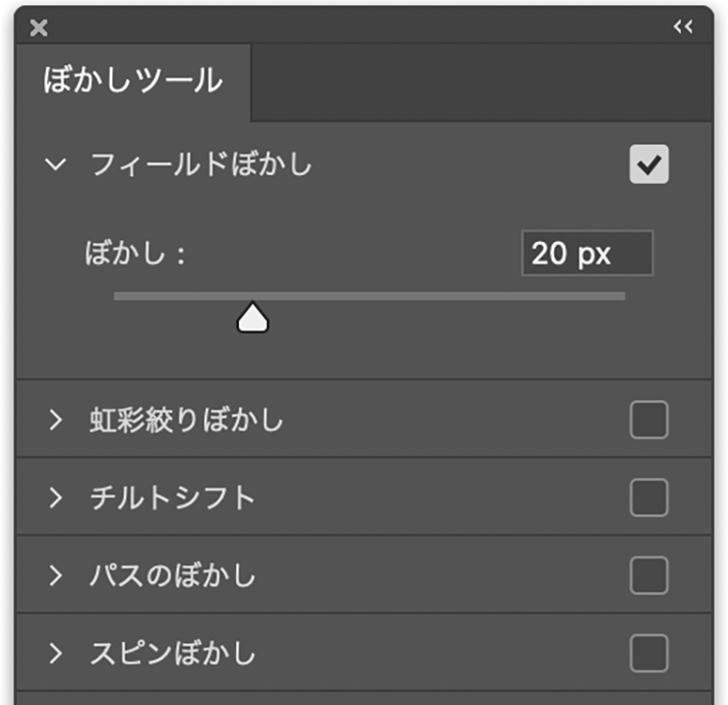Collapse the フィールドぼかし section chevron
This screenshot has height=705, width=728.
tap(56, 164)
